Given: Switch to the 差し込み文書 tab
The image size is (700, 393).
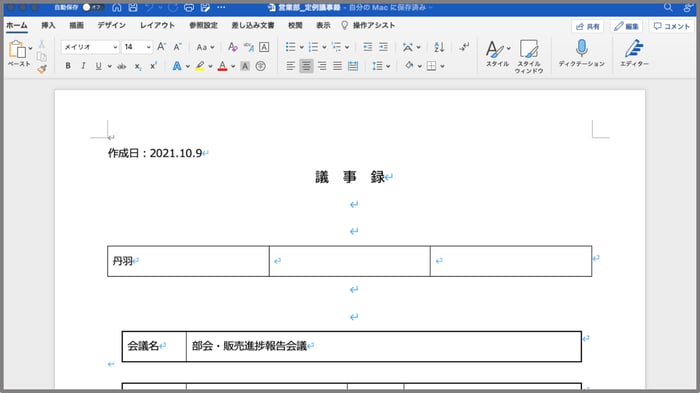Looking at the screenshot, I should coord(253,25).
